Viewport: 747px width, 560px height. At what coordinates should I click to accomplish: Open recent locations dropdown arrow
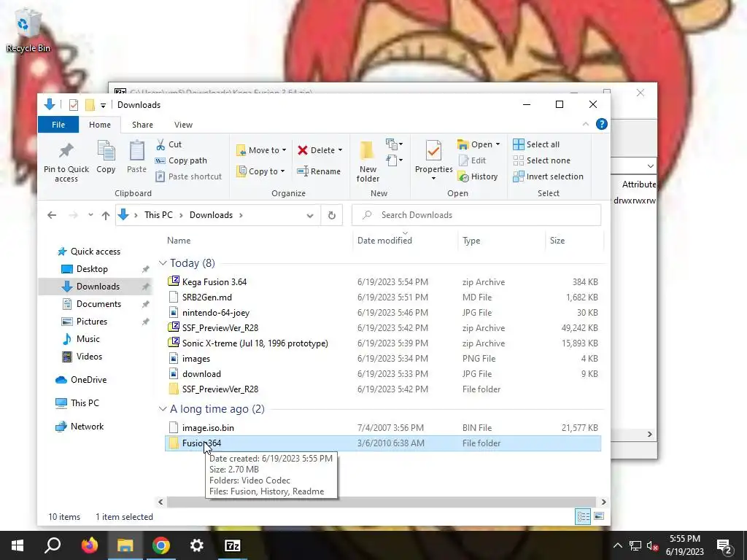pos(90,215)
